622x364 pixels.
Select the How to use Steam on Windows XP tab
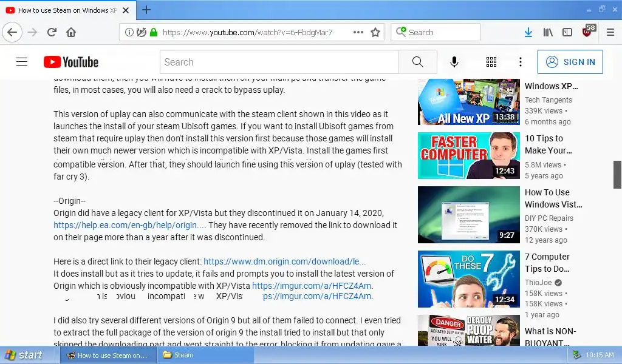68,10
